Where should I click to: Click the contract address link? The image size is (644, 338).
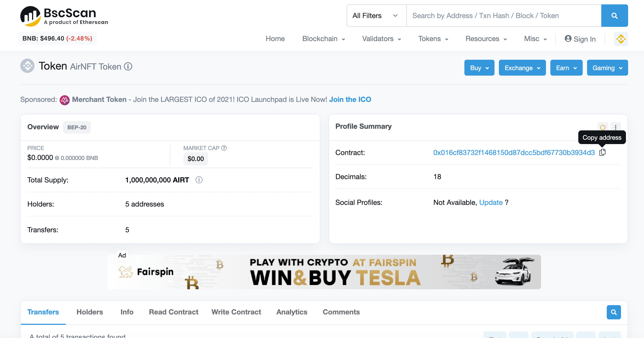[514, 153]
